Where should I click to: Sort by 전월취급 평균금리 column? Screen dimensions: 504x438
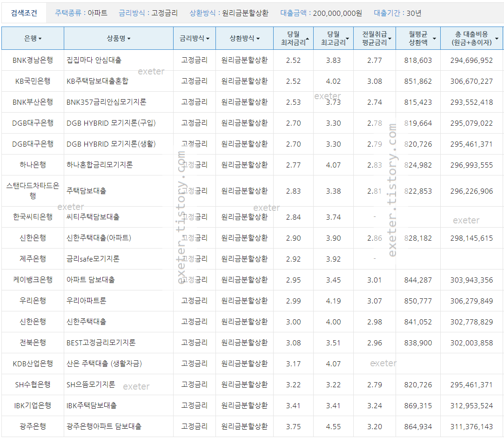[x=375, y=38]
